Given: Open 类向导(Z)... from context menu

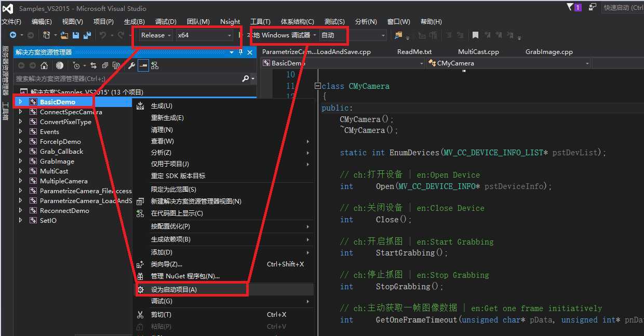Looking at the screenshot, I should (224, 264).
